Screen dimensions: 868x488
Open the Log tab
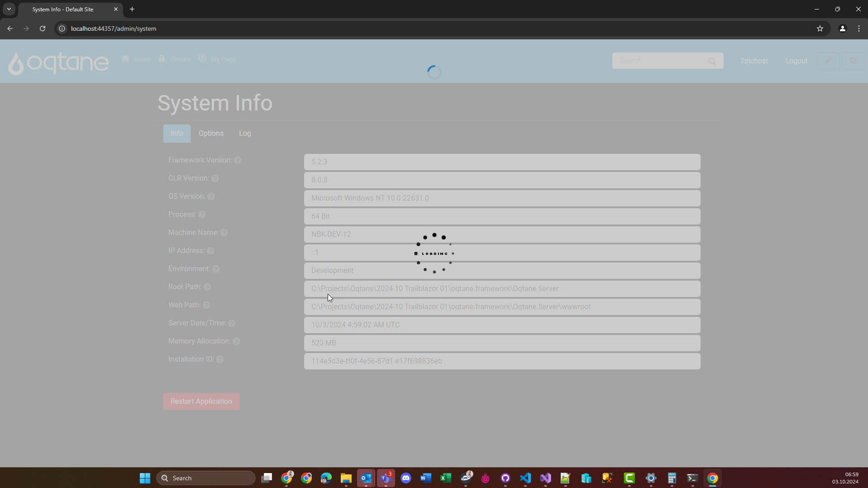pyautogui.click(x=245, y=134)
